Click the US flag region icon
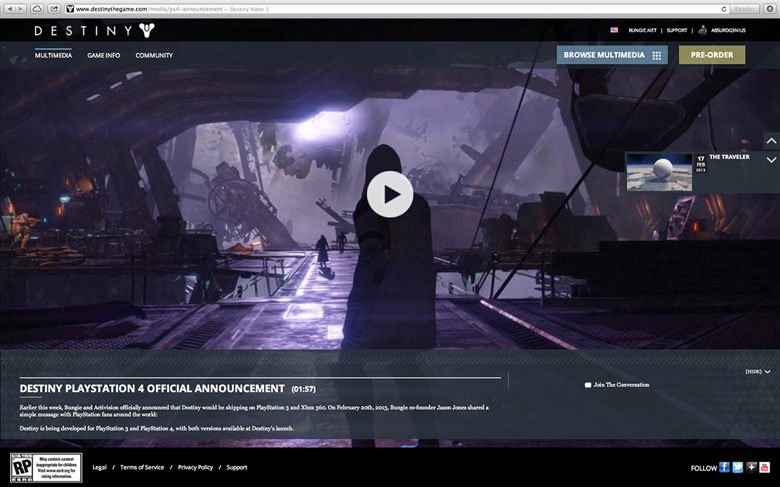 614,30
